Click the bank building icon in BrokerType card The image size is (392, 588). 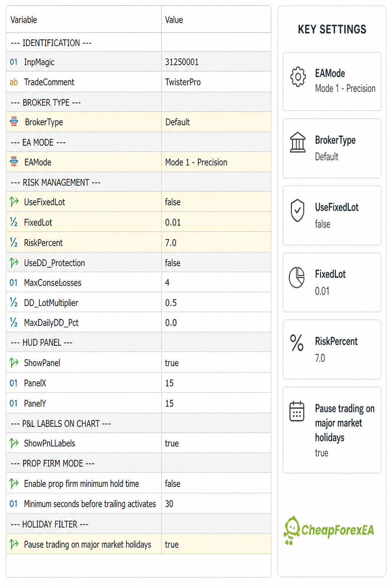(298, 142)
